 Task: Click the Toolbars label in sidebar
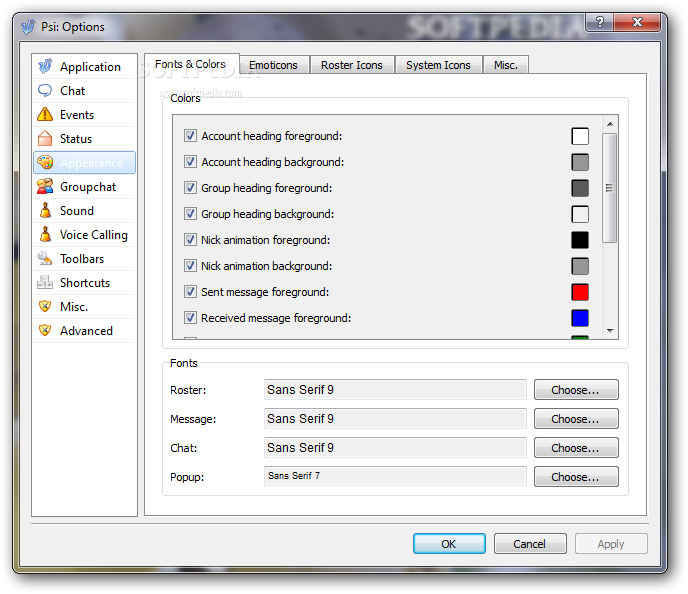(x=82, y=259)
